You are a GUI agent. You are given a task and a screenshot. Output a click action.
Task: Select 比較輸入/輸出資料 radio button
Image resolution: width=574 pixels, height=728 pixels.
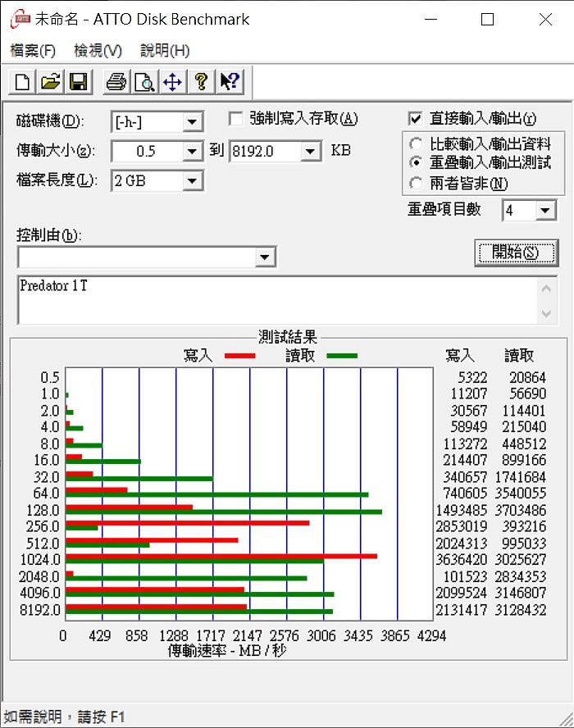[x=416, y=144]
